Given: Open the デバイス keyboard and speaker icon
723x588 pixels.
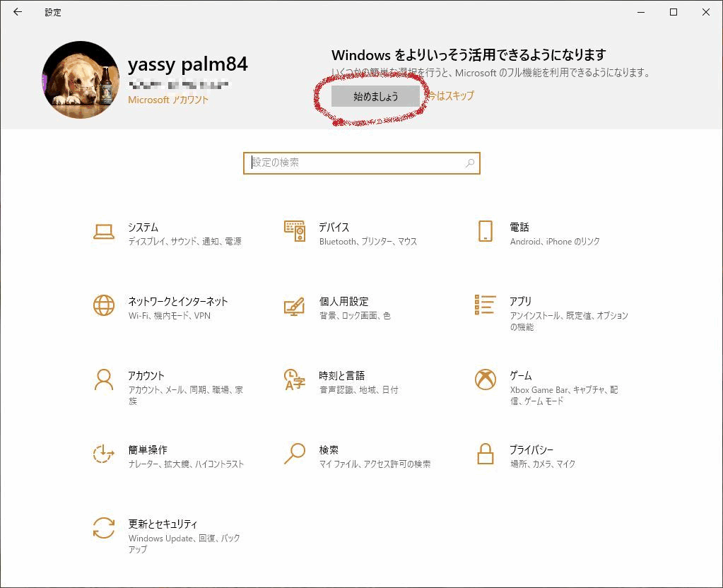Looking at the screenshot, I should [295, 230].
